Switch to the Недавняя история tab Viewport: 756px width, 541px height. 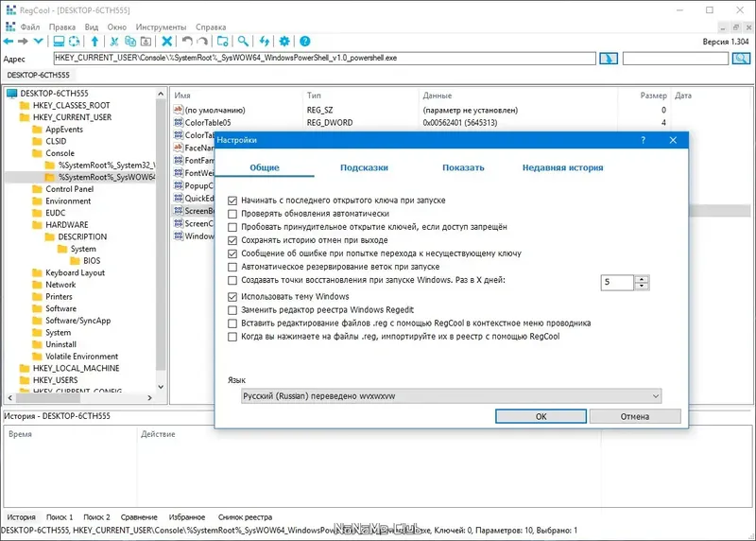click(x=562, y=167)
